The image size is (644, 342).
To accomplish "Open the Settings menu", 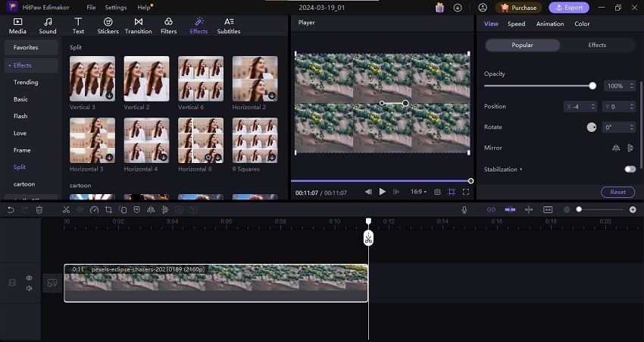I will point(115,8).
